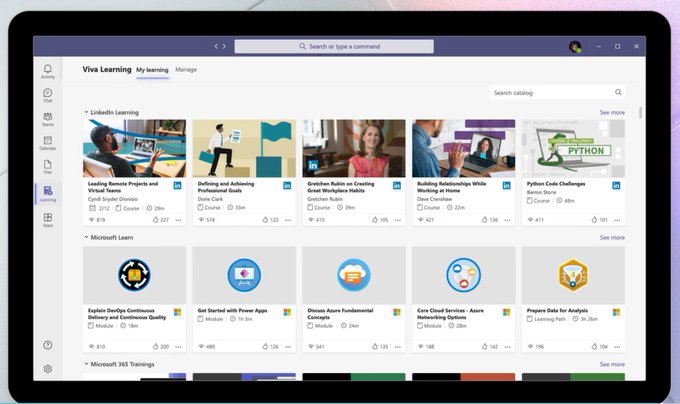Viewport: 680px width, 404px height.
Task: Open Prepare Data for Analysis title
Action: click(x=557, y=310)
